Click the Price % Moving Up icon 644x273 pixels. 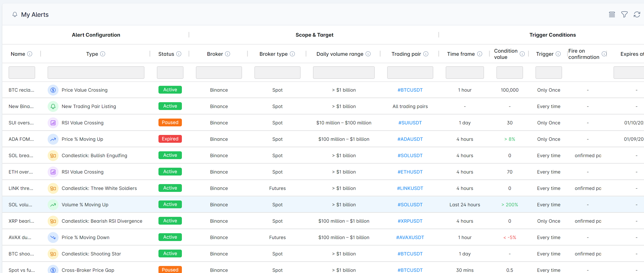(x=53, y=139)
